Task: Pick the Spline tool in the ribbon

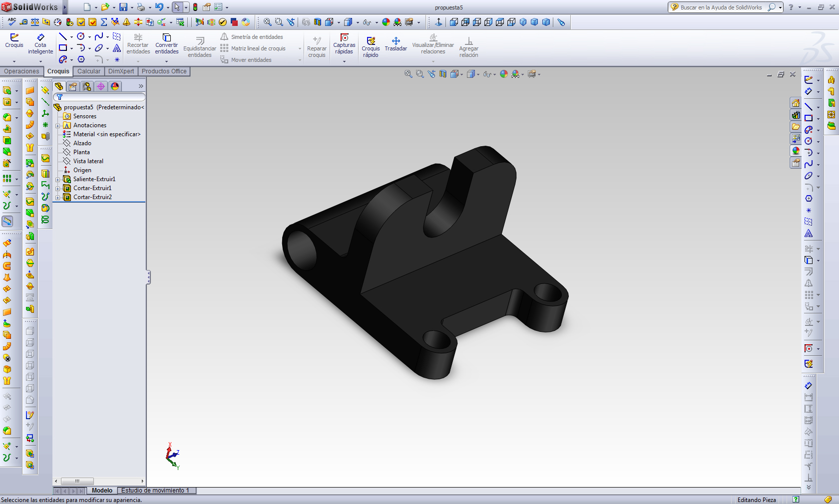Action: [99, 36]
